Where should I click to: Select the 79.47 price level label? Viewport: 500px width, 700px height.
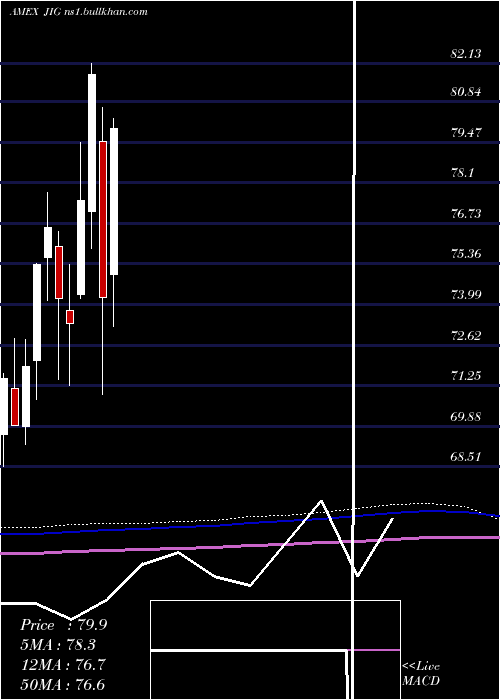[466, 133]
